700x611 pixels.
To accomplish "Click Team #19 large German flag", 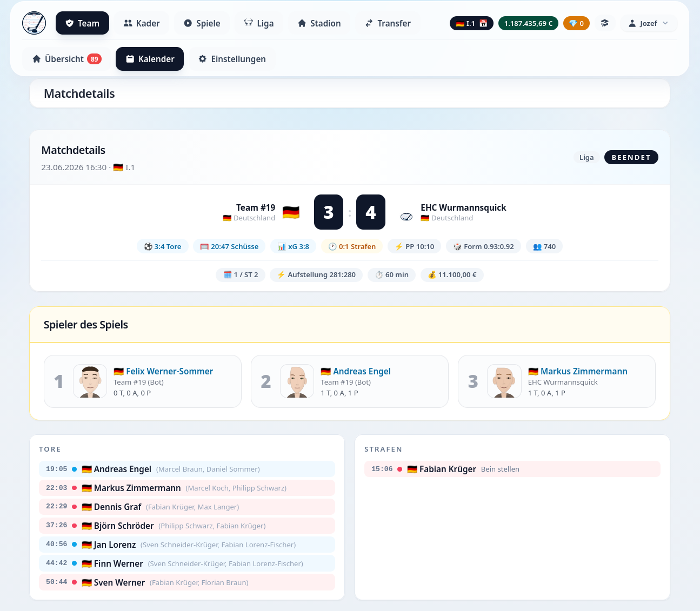I will (x=291, y=212).
